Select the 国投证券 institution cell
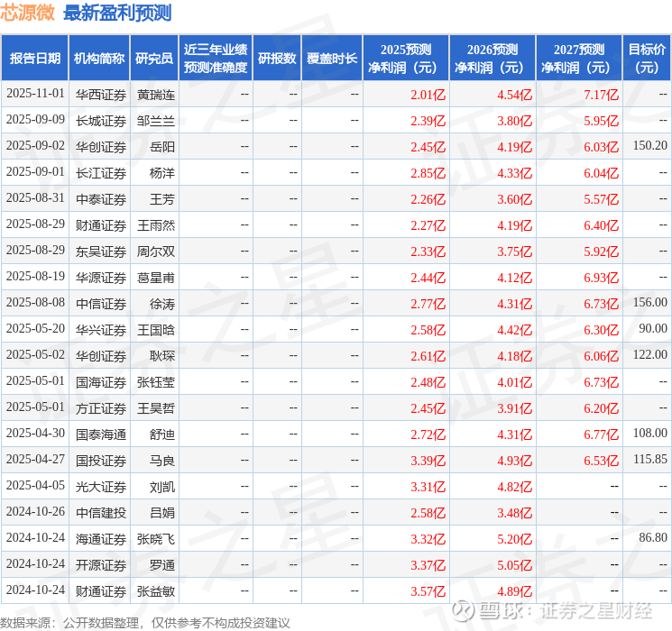The width and height of the screenshot is (672, 631). 101,461
